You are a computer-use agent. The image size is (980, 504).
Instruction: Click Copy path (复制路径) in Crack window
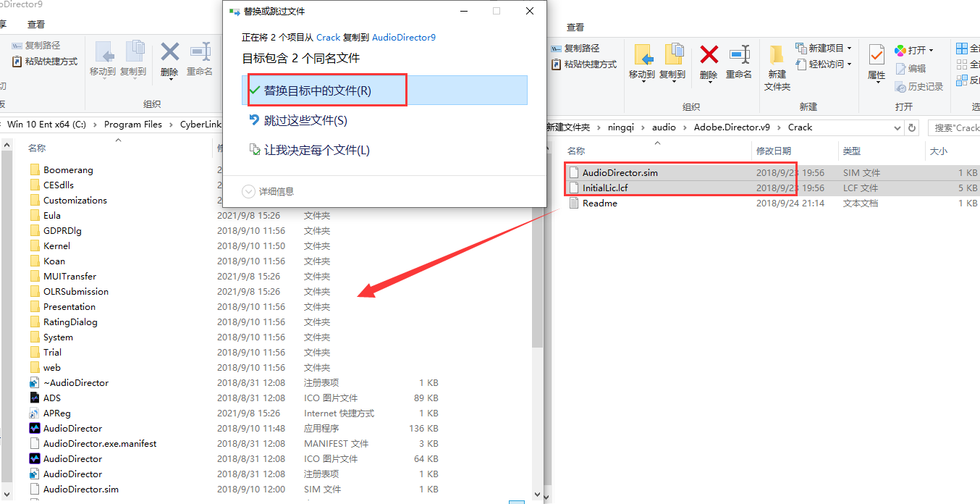575,48
